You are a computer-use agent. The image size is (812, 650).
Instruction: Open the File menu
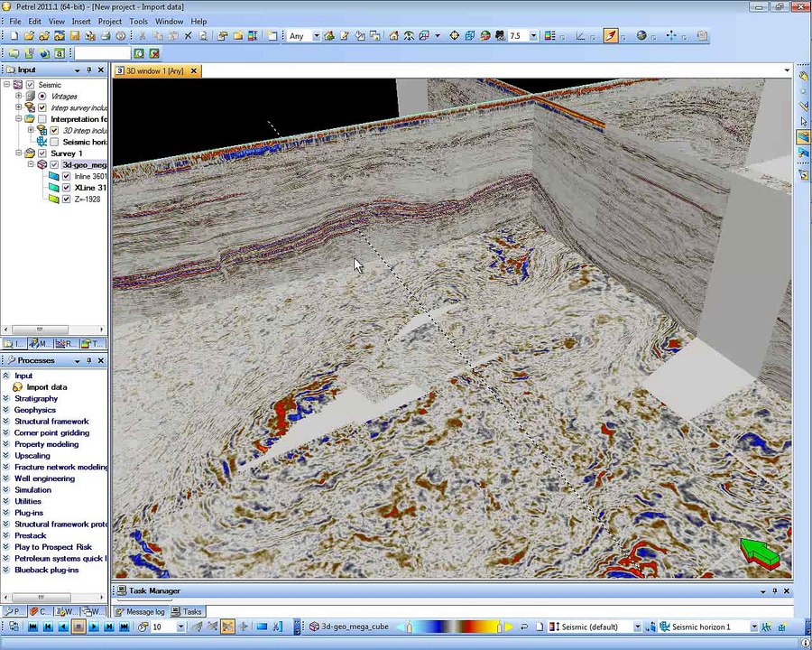[15, 22]
